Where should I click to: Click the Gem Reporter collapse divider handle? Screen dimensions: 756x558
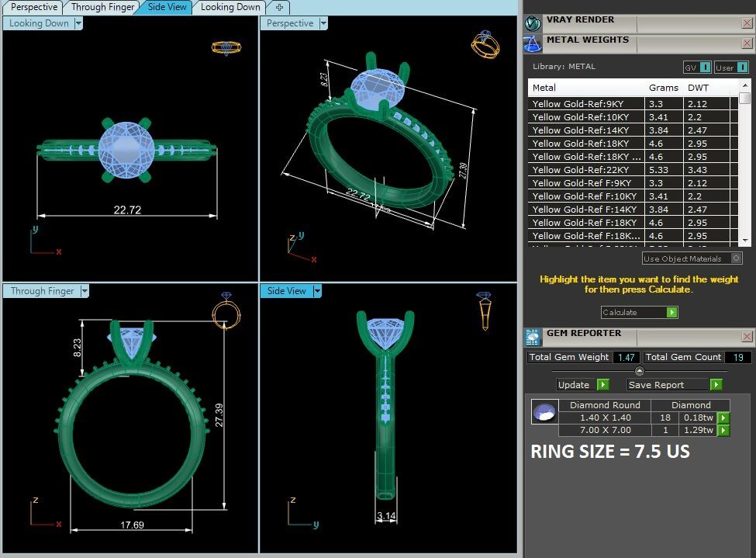(639, 371)
